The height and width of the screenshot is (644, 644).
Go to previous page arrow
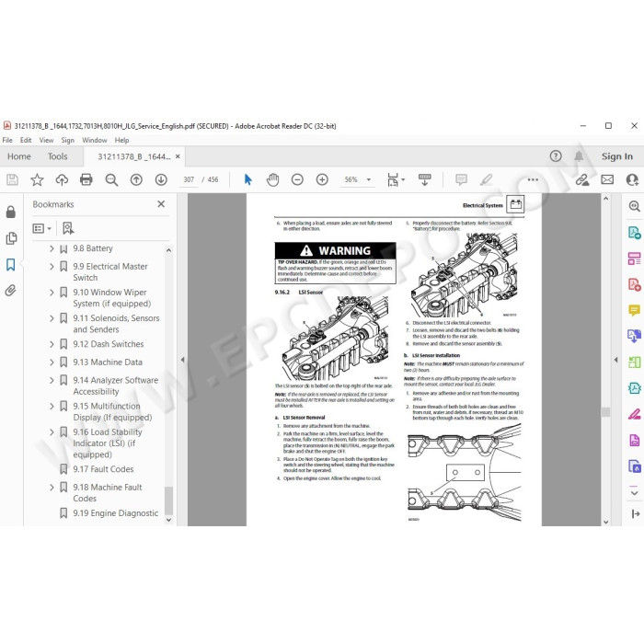point(136,179)
